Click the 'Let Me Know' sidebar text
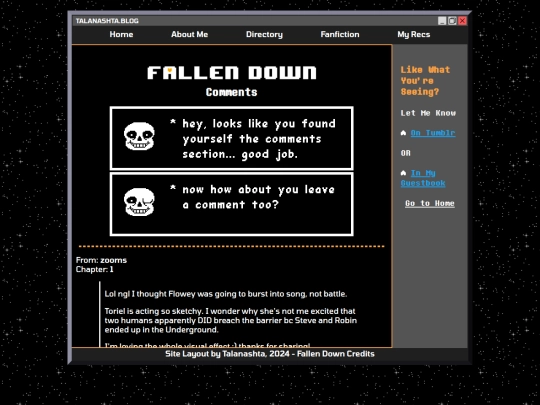 pyautogui.click(x=428, y=113)
